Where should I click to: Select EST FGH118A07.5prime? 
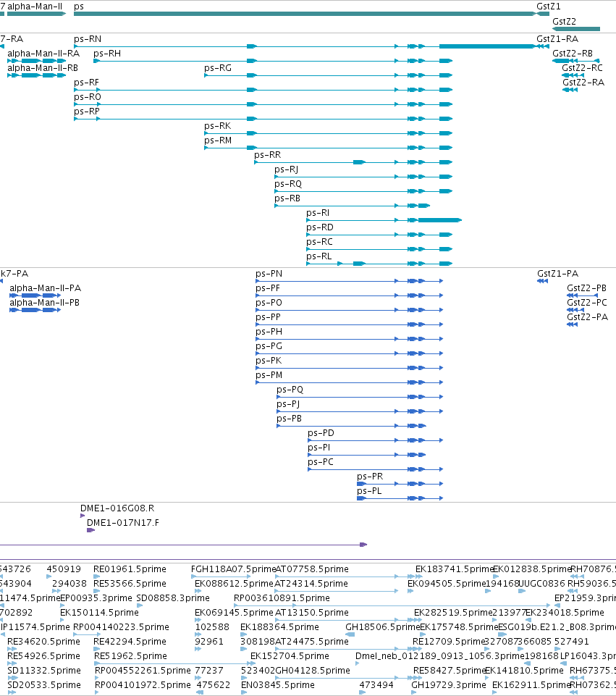point(221,576)
